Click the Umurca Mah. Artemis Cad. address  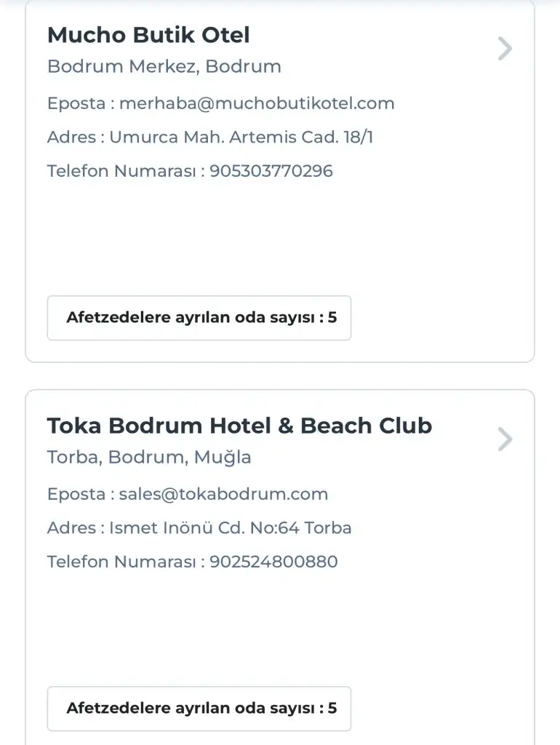[x=241, y=137]
